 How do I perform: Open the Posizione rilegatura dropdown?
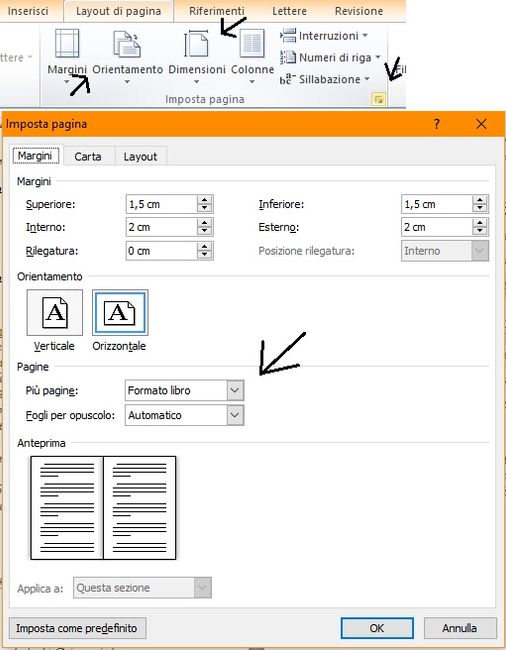point(445,251)
